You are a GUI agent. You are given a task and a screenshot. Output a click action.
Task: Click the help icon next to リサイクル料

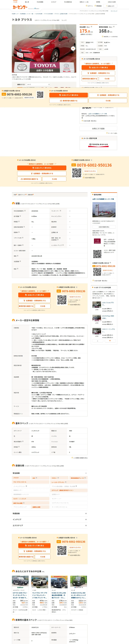point(23,238)
